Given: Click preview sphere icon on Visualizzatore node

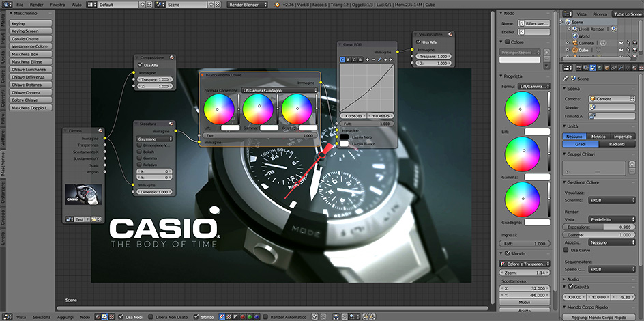Looking at the screenshot, I should point(450,35).
